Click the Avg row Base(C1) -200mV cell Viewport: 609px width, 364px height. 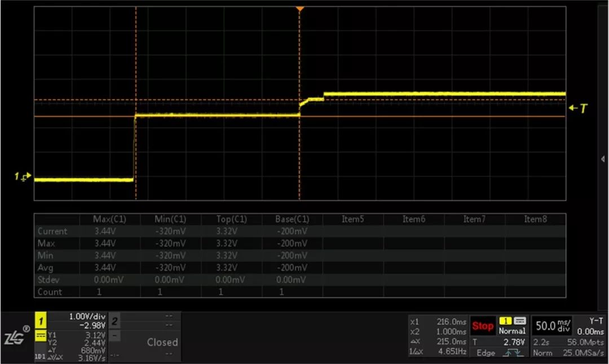pyautogui.click(x=292, y=268)
